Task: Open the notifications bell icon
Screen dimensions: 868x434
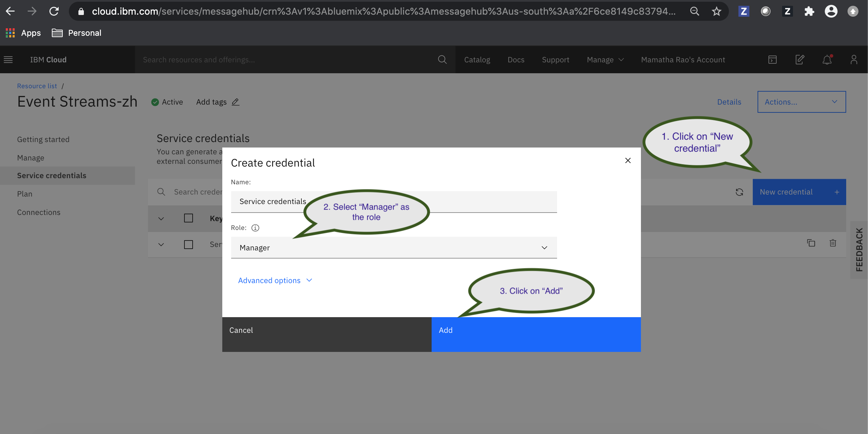Action: (x=827, y=60)
